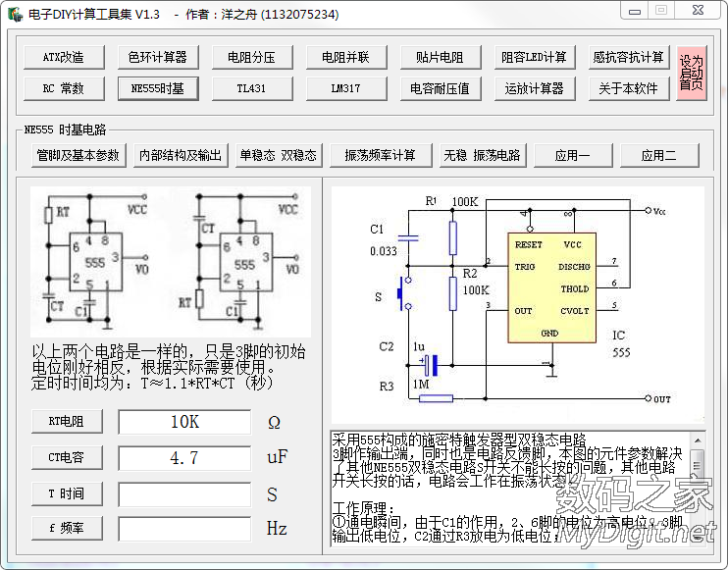Click the description text scrollbar thumb
The width and height of the screenshot is (728, 570).
coord(698,466)
